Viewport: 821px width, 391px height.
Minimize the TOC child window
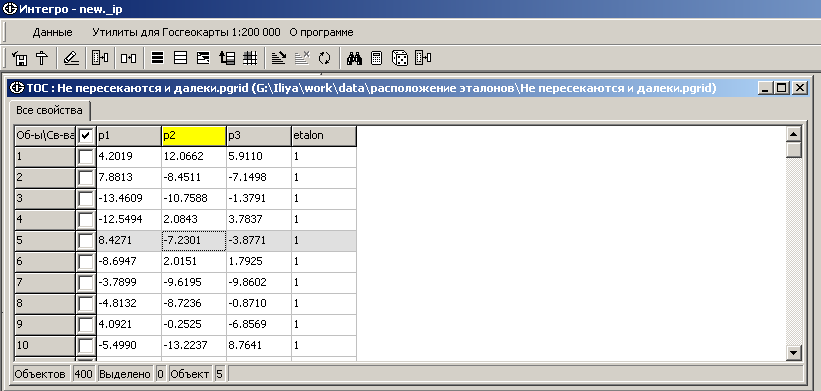click(x=766, y=88)
